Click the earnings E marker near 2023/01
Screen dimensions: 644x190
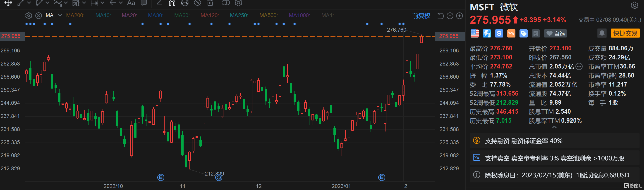(381, 177)
